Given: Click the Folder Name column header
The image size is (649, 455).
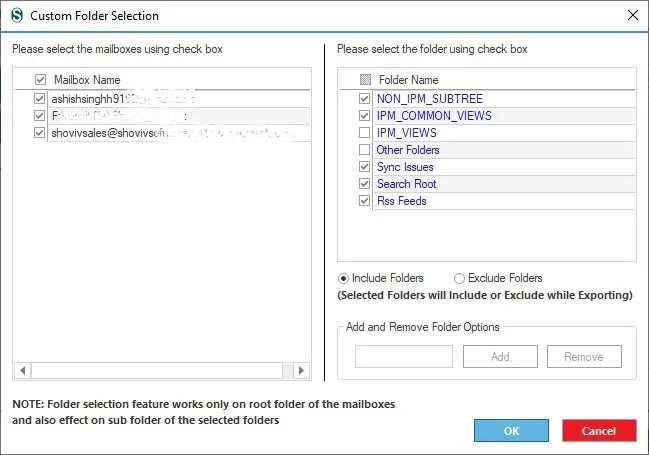Looking at the screenshot, I should click(409, 79).
